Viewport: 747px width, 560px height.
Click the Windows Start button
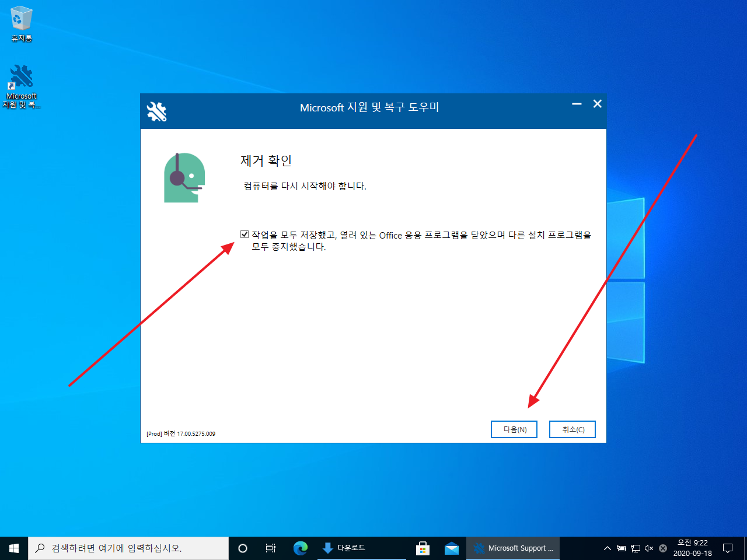point(14,548)
